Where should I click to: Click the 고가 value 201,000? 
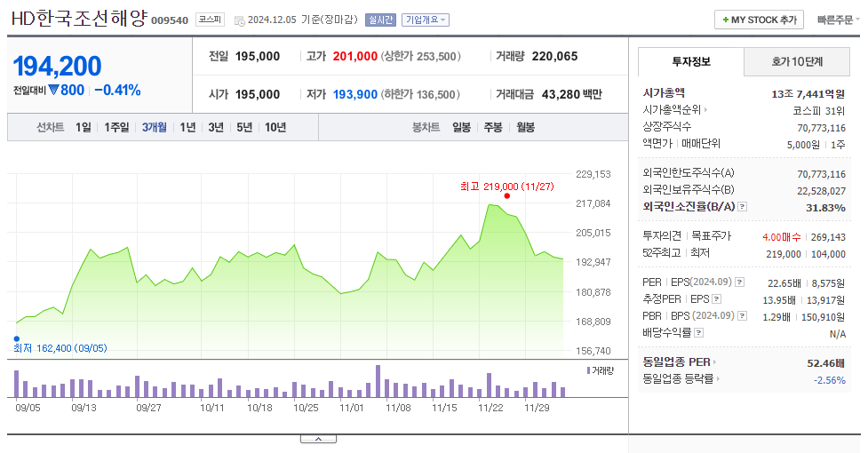354,57
